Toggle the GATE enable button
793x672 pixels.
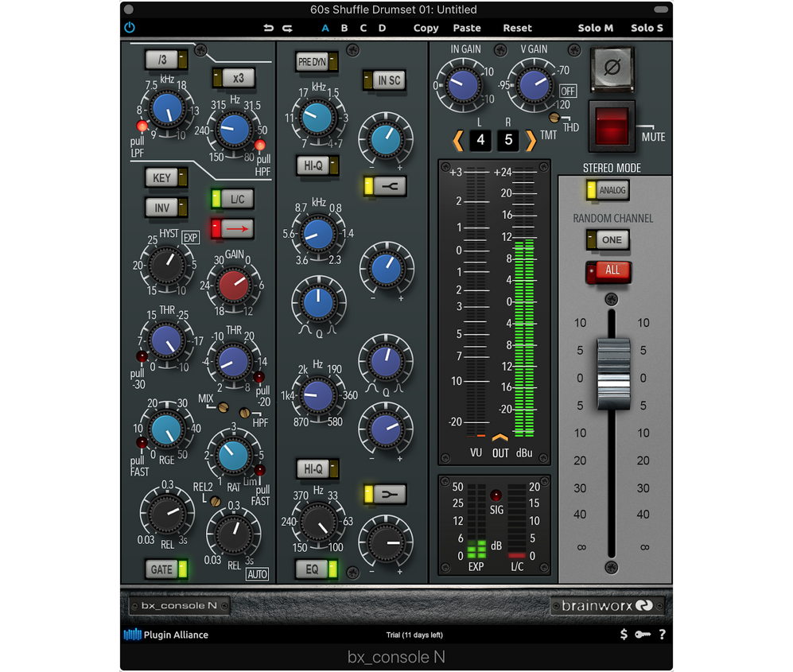coord(166,569)
